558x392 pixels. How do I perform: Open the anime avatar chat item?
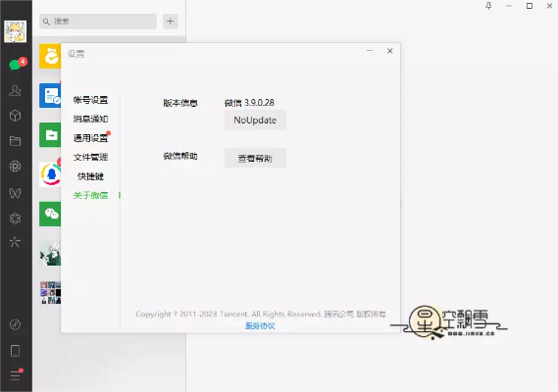pos(50,253)
